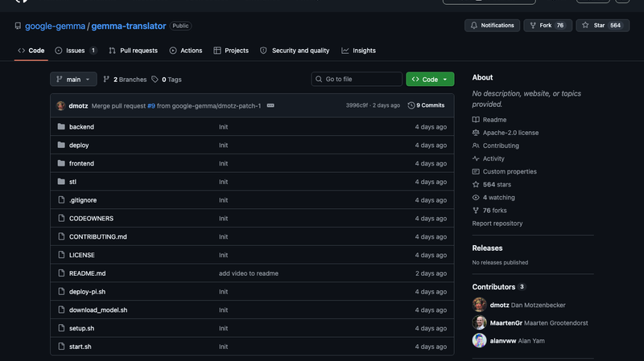Open the deploy folder
Screen dimensions: 644x361
tap(79, 146)
